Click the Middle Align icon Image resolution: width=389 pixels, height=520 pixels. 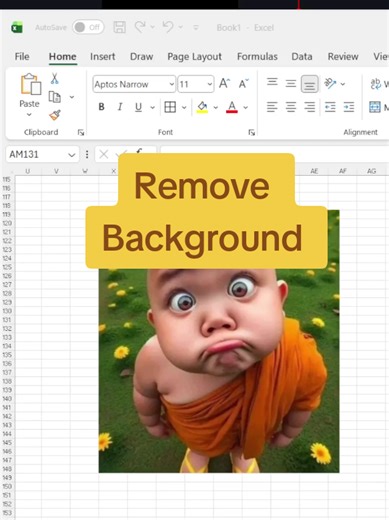[291, 83]
